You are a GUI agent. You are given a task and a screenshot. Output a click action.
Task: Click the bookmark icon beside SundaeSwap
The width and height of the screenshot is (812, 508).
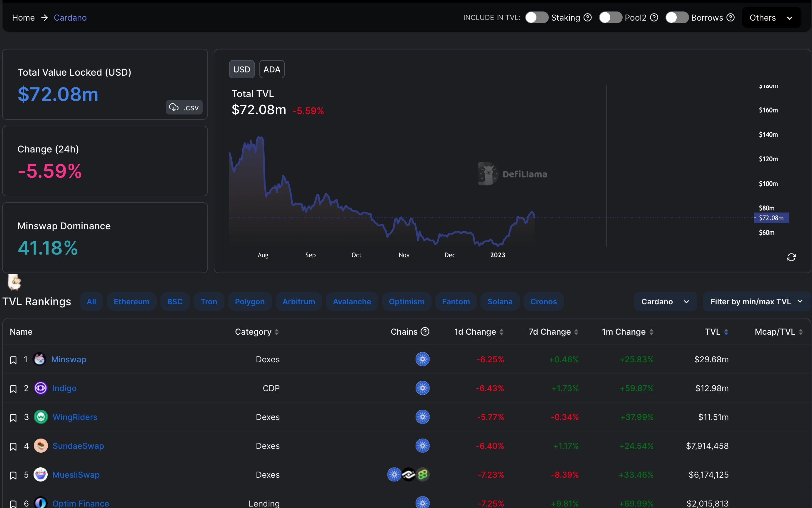click(13, 446)
